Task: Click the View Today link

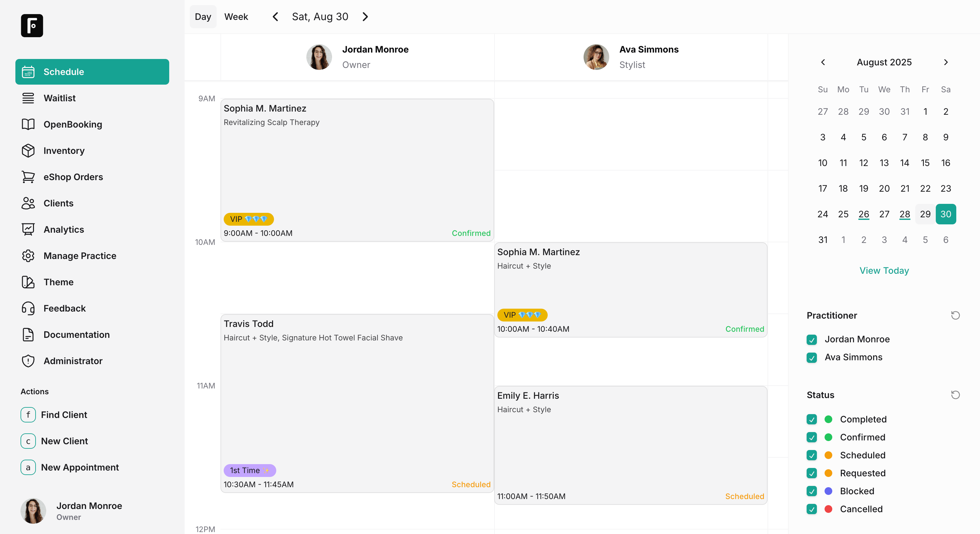Action: (884, 270)
